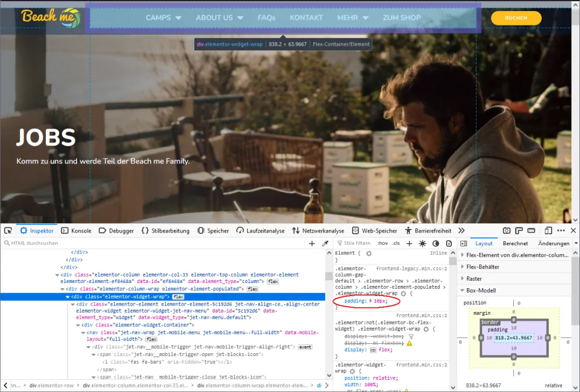Toggle the :hov pseudo-class panel
Image resolution: width=580 pixels, height=392 pixels.
tap(383, 243)
